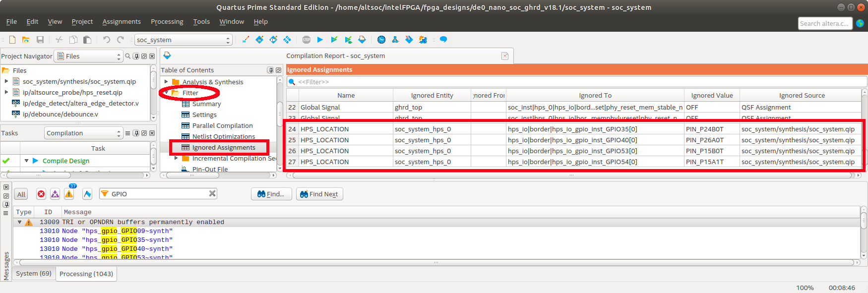Image resolution: width=868 pixels, height=293 pixels.
Task: Click the hierarchy diagram icon in toolbar
Action: pos(395,40)
